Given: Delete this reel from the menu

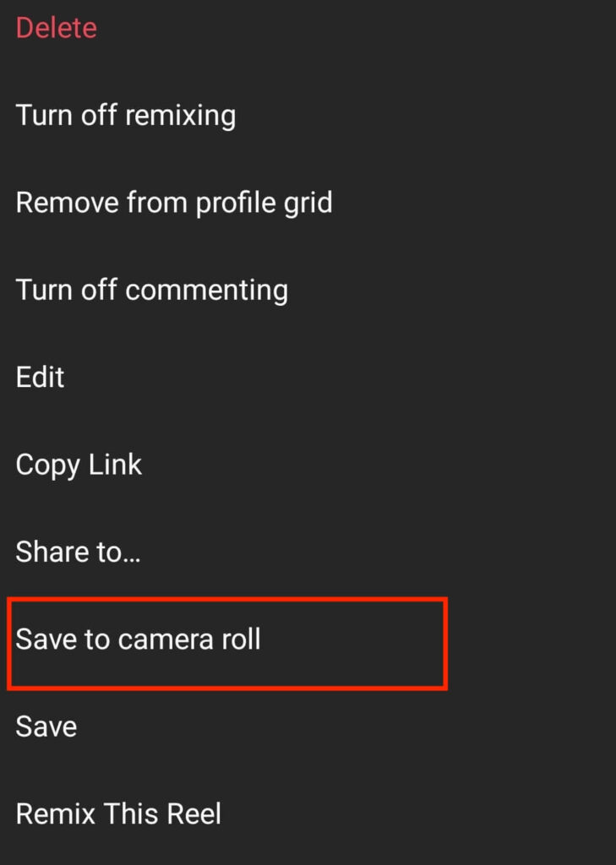Looking at the screenshot, I should 57,28.
